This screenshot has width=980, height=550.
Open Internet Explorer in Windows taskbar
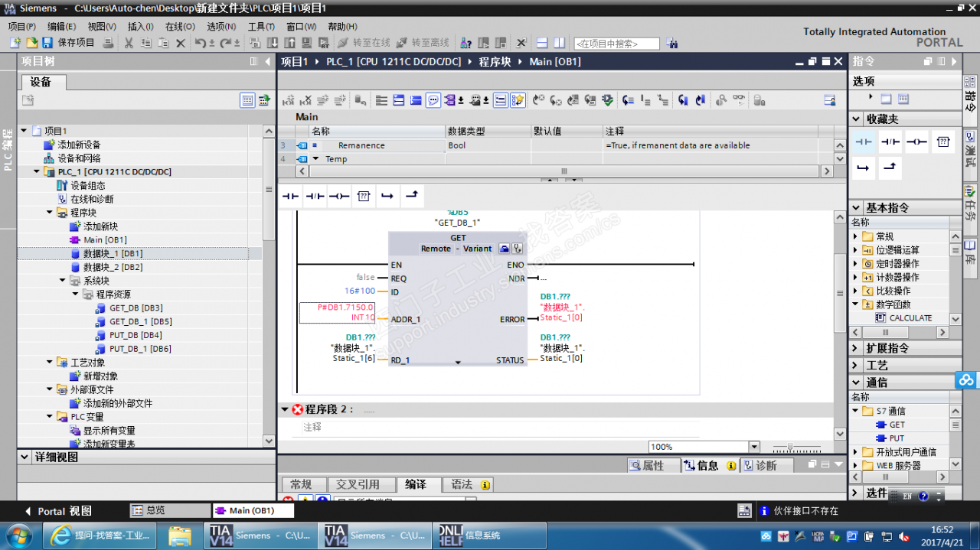(100, 535)
